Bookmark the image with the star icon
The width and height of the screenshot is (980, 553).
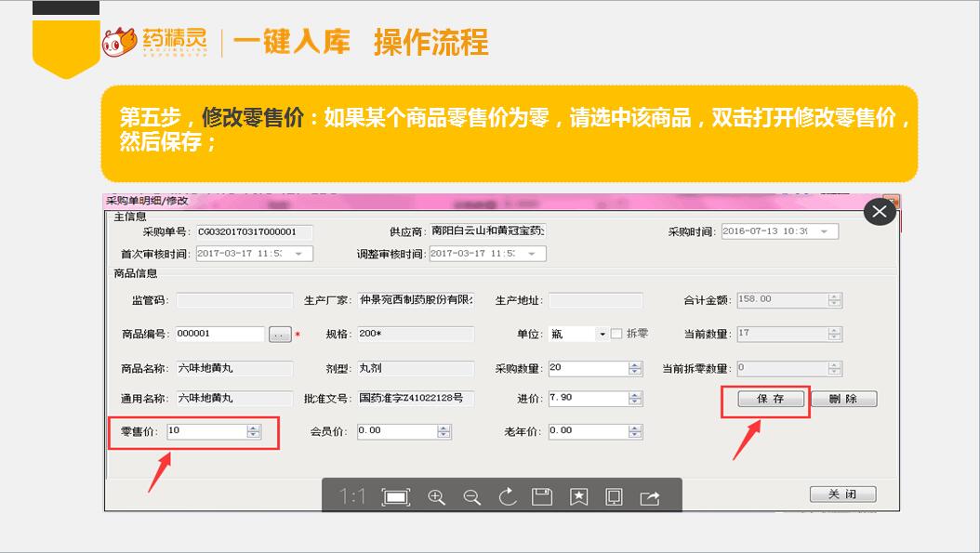[578, 497]
